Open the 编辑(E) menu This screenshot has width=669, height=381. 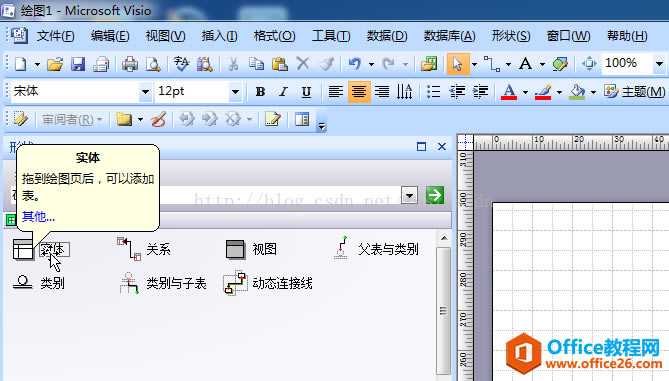pos(110,36)
